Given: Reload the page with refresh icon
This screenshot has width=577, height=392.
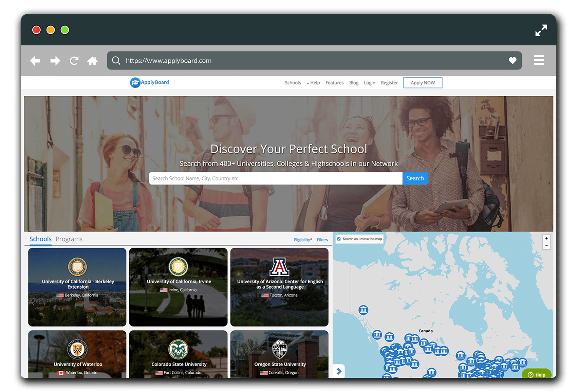Looking at the screenshot, I should pyautogui.click(x=74, y=61).
